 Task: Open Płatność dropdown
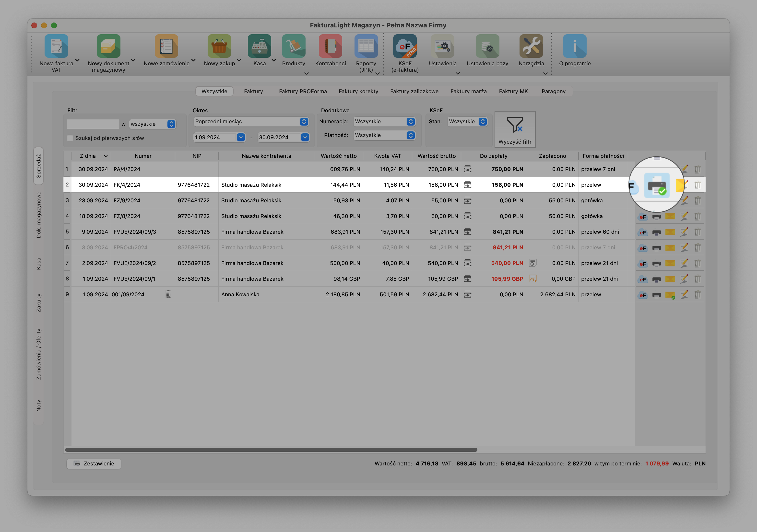click(384, 136)
